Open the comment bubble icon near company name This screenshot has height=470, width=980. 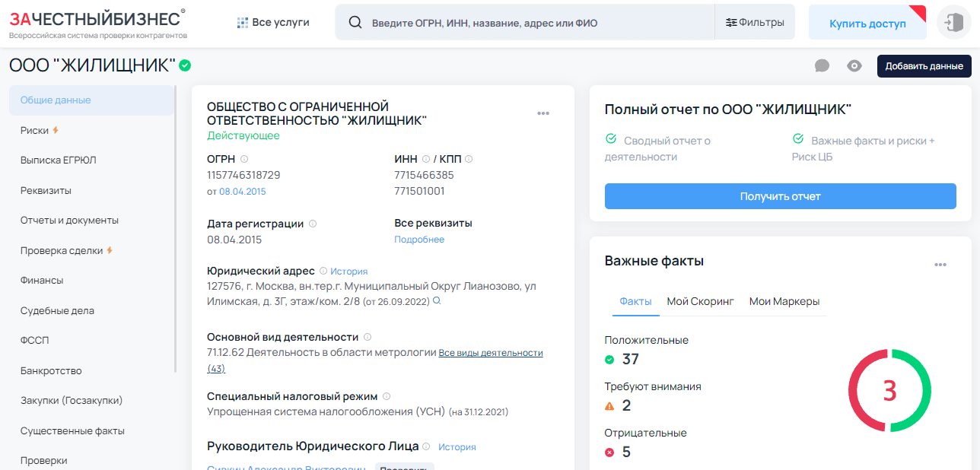pos(822,66)
